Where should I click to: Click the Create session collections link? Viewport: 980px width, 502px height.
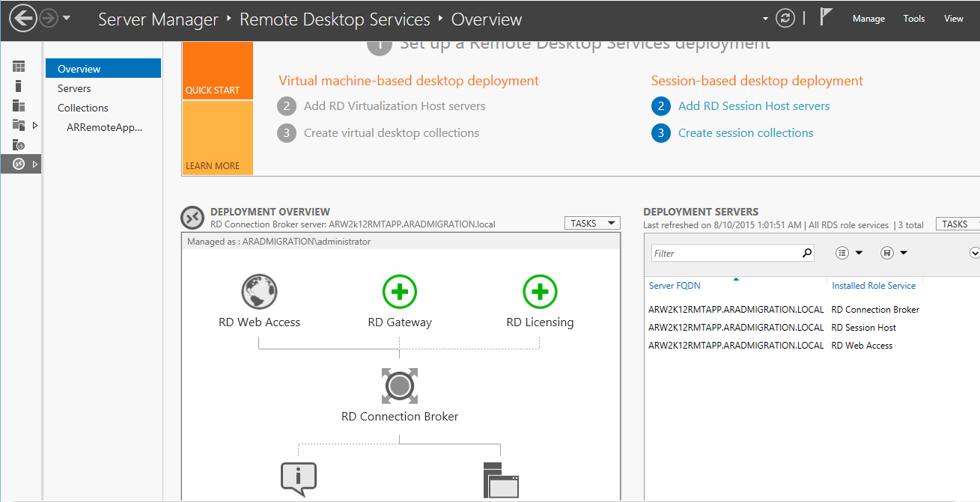[745, 132]
